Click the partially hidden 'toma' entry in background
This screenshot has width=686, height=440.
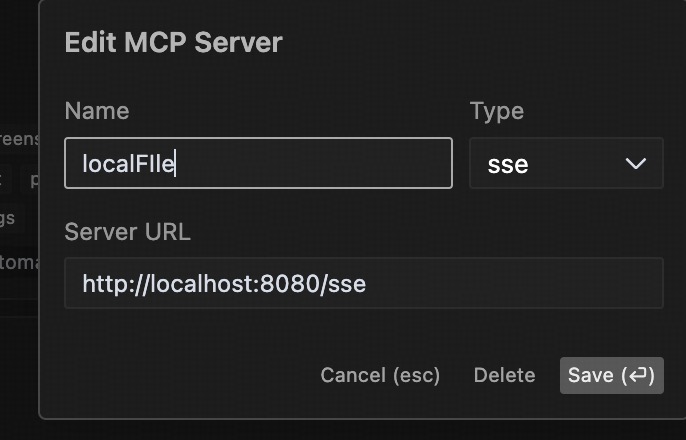click(x=19, y=262)
